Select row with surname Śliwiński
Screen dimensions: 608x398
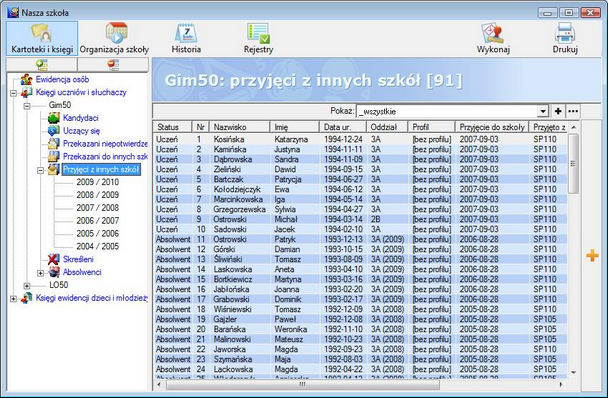(x=361, y=259)
